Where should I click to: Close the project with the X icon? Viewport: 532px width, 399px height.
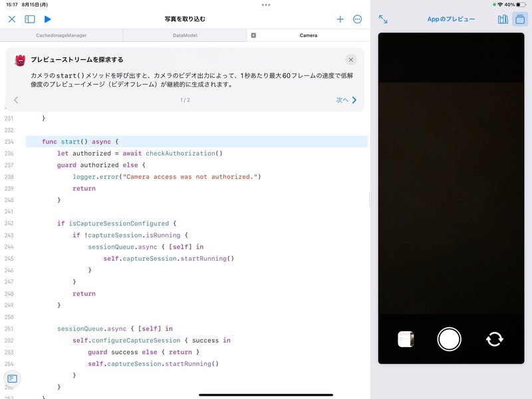point(12,19)
